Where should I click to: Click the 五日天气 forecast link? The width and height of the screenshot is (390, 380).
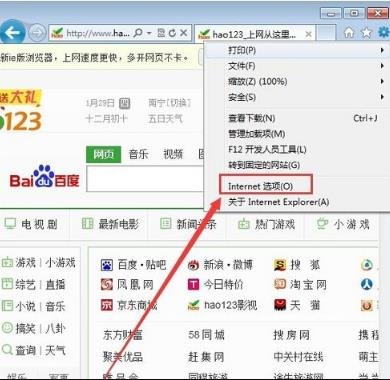[165, 118]
